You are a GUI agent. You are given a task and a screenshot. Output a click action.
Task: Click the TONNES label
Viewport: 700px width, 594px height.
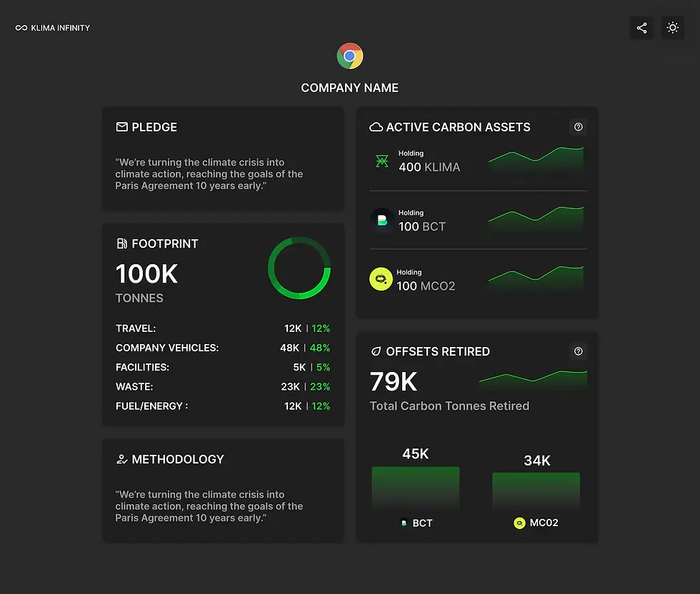pyautogui.click(x=139, y=298)
